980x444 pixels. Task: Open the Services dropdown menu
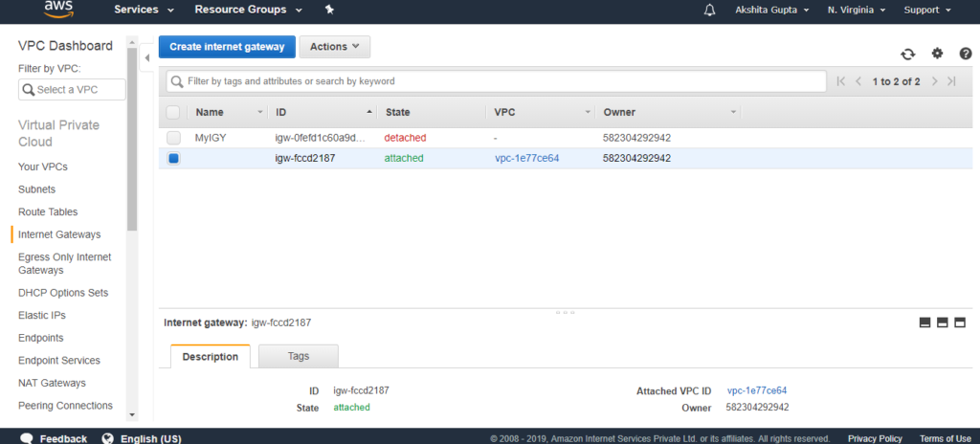click(144, 10)
